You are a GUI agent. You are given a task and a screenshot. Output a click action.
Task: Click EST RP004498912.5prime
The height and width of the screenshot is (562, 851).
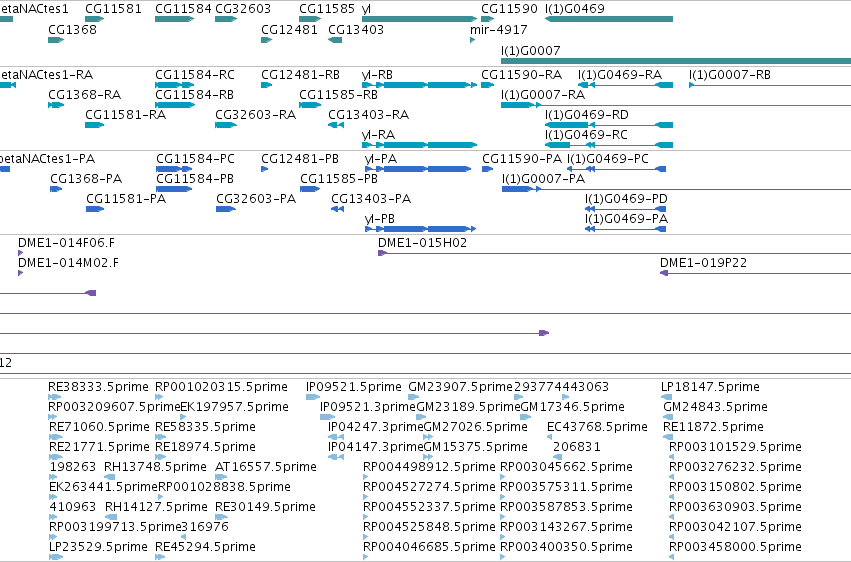tap(429, 467)
